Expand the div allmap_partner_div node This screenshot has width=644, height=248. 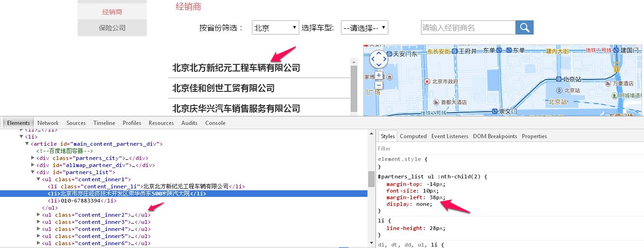[x=33, y=165]
